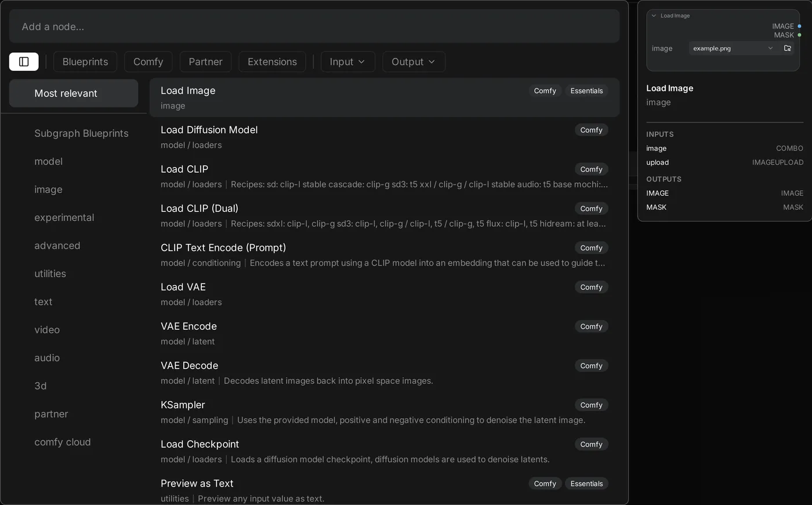Collapse the Load Image node preview chevron

(654, 16)
